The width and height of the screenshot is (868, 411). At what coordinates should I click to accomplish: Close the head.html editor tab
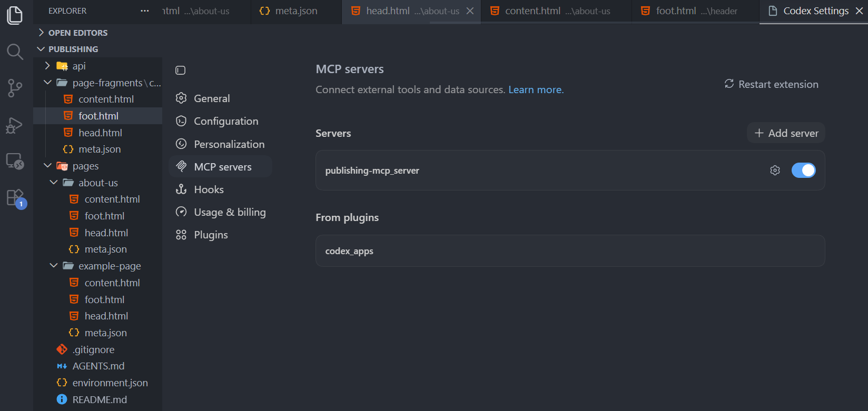tap(470, 11)
